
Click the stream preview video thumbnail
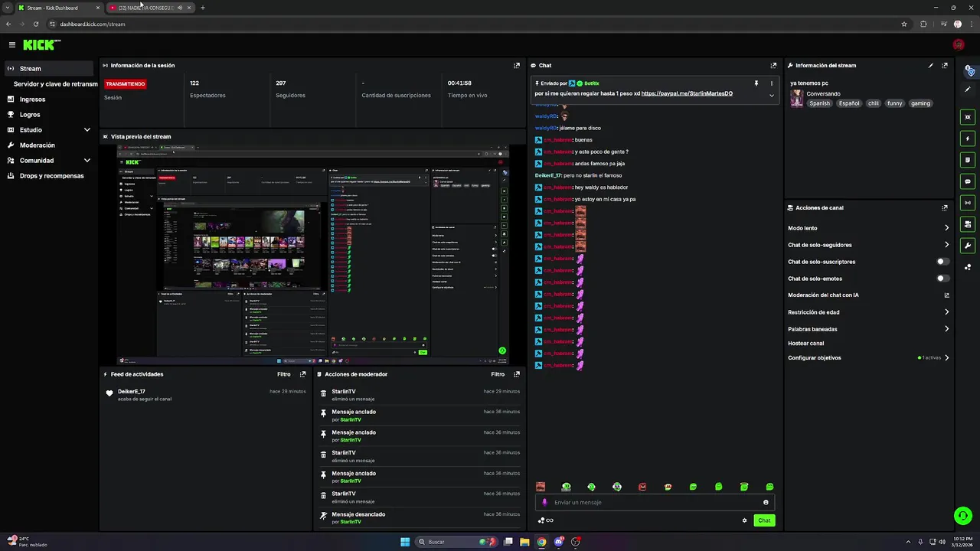313,254
